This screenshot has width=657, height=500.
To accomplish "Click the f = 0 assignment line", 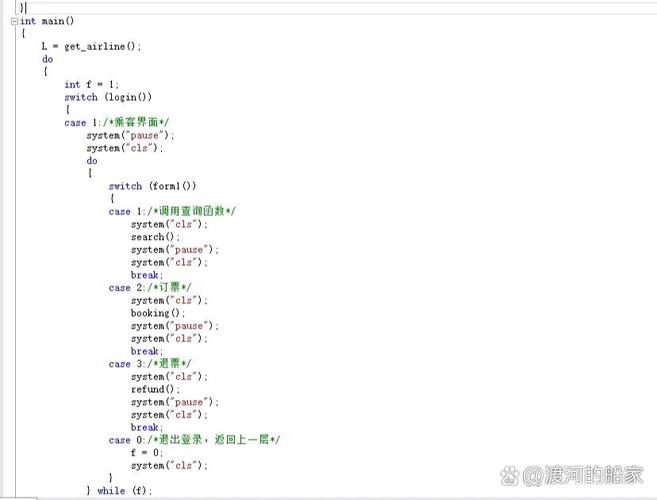I will (145, 453).
